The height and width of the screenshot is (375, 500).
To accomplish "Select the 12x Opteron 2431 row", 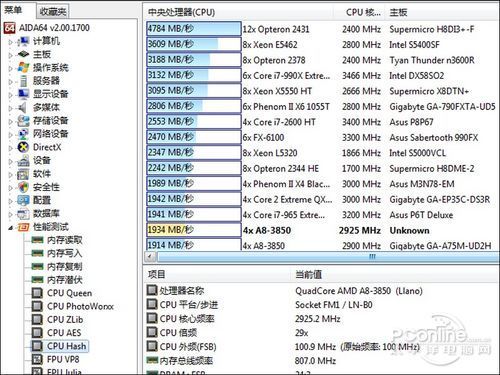I will pyautogui.click(x=322, y=29).
